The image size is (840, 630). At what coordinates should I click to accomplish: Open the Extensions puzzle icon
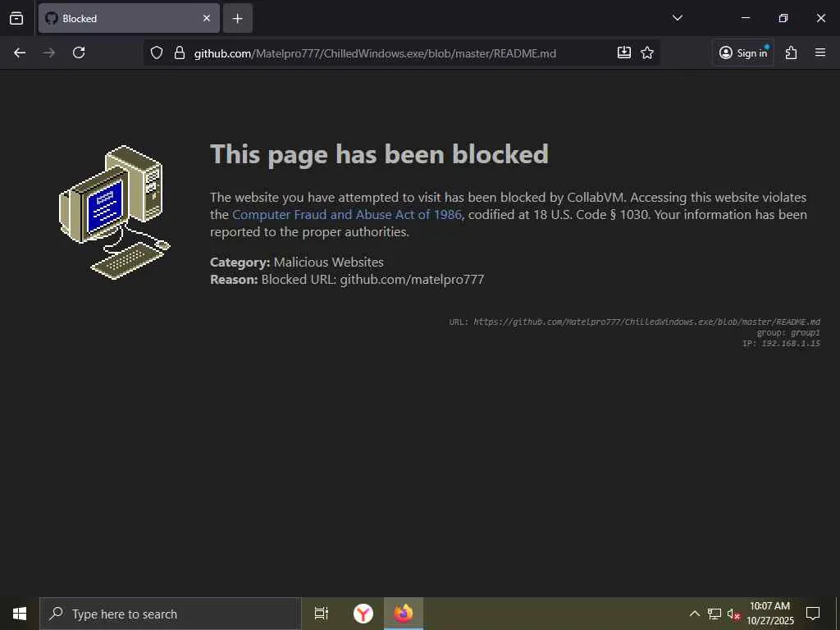click(x=792, y=52)
